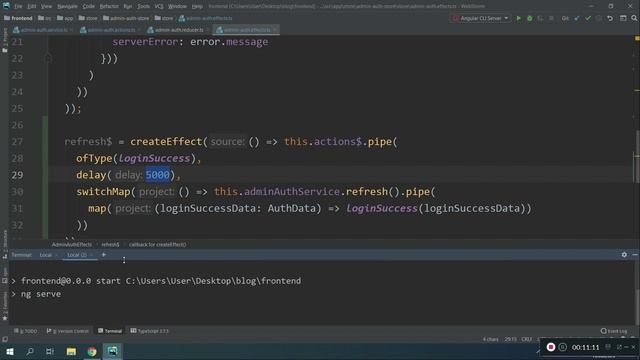This screenshot has height=360, width=640.
Task: Click AdminAuthEffects in code breadcrumbs
Action: tap(72, 244)
